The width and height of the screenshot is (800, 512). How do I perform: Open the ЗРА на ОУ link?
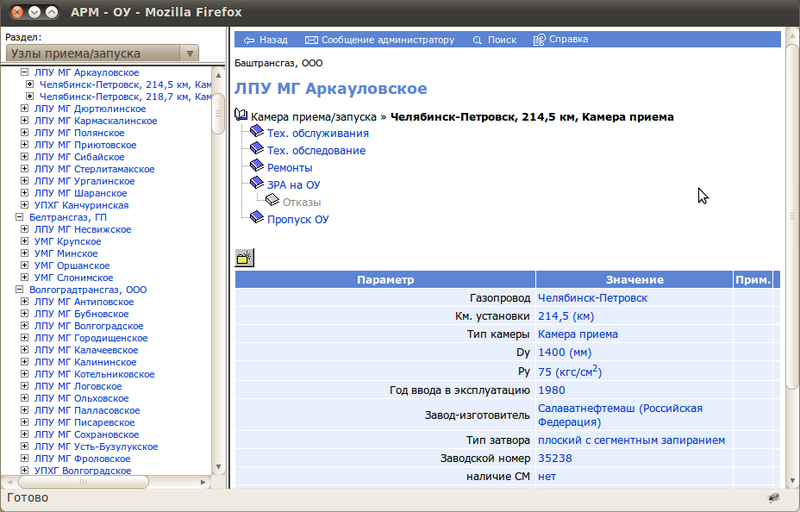294,185
